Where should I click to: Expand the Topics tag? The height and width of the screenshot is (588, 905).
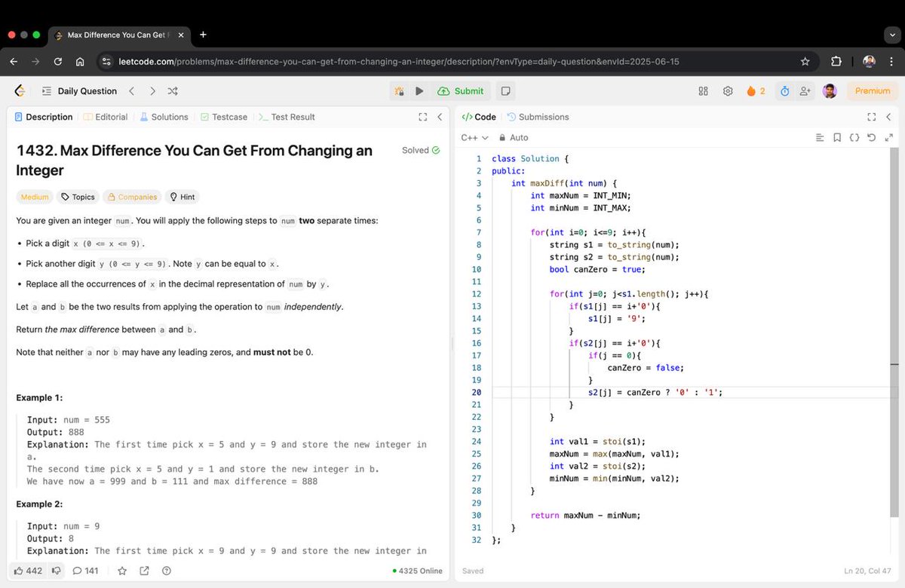pyautogui.click(x=78, y=197)
